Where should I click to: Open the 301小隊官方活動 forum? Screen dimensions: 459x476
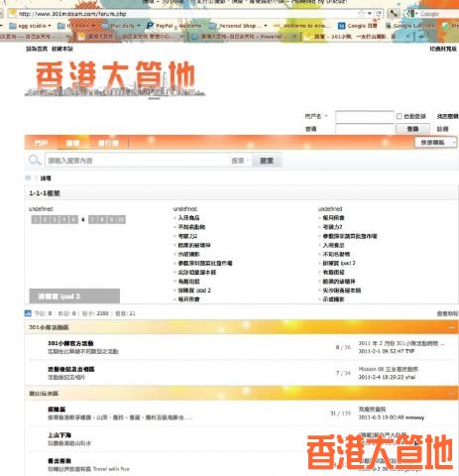click(x=70, y=343)
